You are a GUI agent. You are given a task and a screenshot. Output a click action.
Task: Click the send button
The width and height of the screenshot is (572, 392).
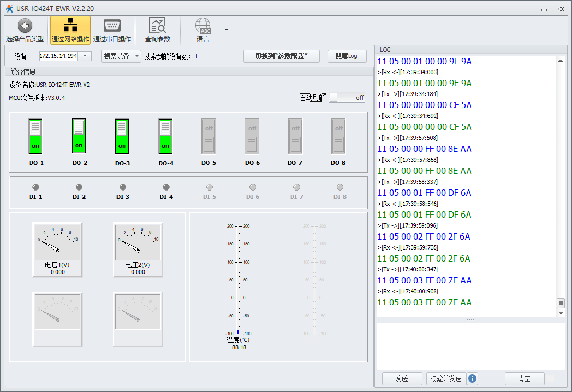[402, 378]
